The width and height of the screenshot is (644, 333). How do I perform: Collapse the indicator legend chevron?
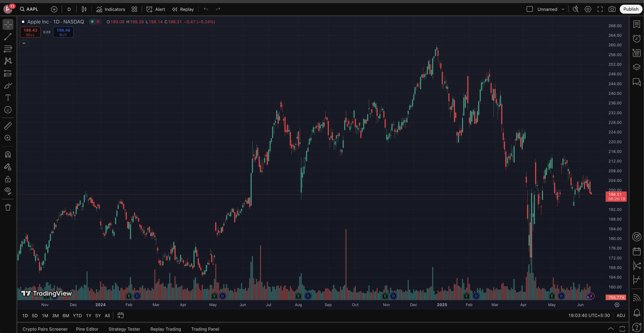24,43
